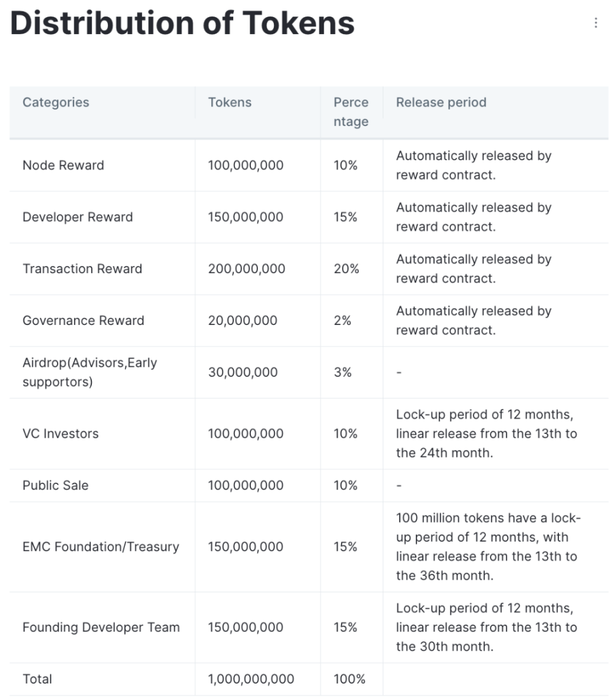Screen dimensions: 616x700
Task: Select the Transaction Reward cell
Action: point(82,269)
